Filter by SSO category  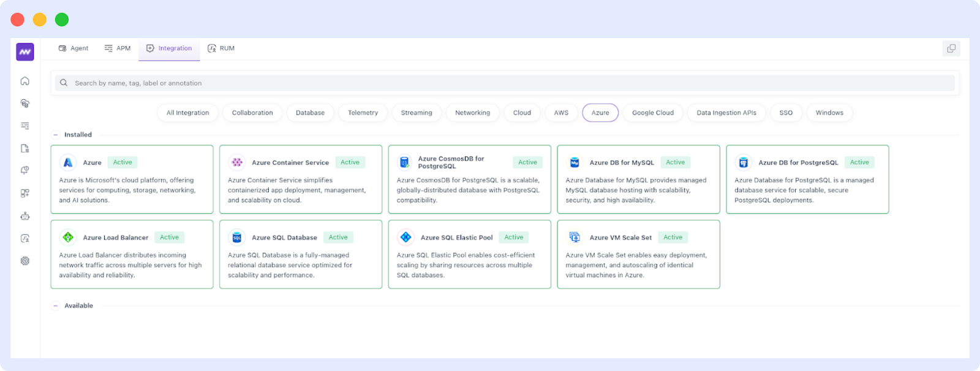pos(786,113)
